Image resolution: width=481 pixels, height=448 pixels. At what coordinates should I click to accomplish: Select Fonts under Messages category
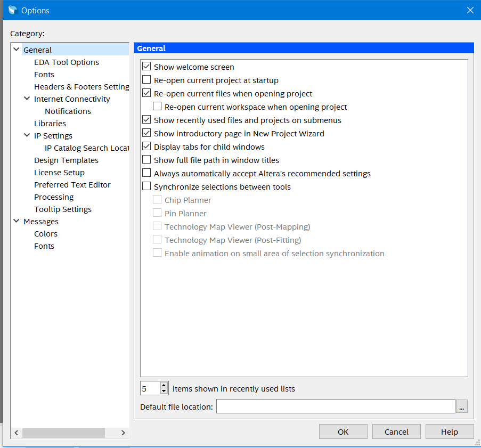(44, 247)
